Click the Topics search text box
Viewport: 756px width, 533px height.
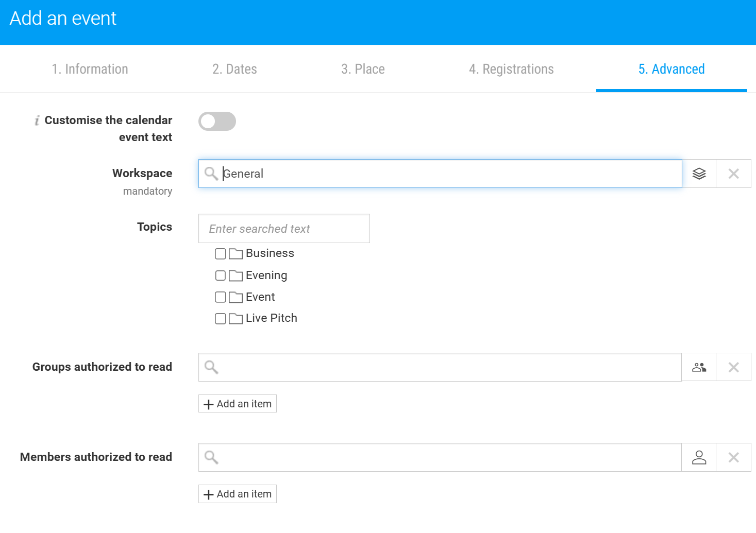click(284, 229)
